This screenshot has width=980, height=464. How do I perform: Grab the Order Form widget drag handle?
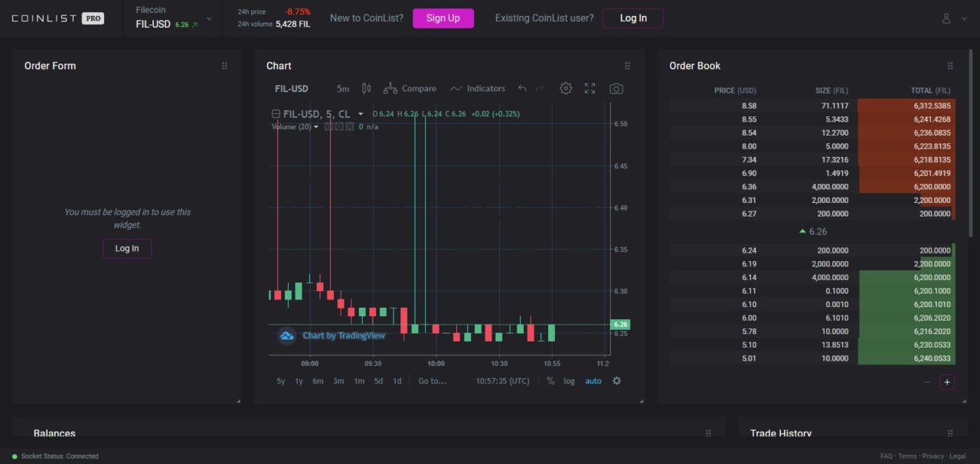[x=224, y=66]
